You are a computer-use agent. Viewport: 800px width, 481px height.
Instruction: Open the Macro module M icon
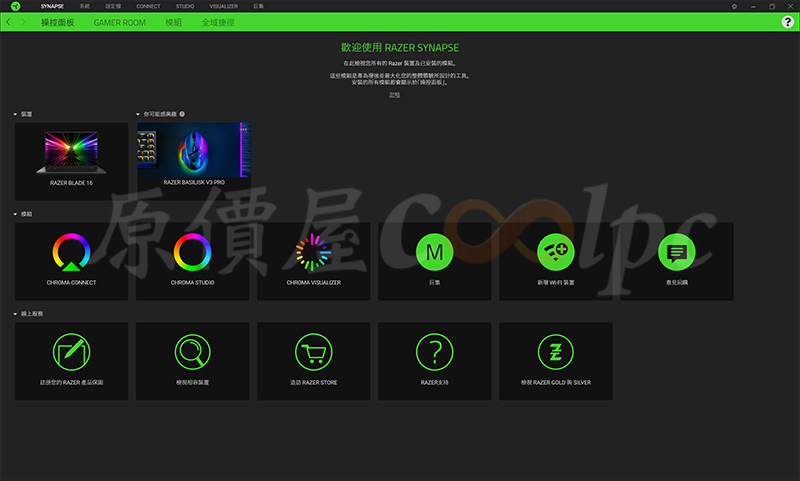point(435,252)
